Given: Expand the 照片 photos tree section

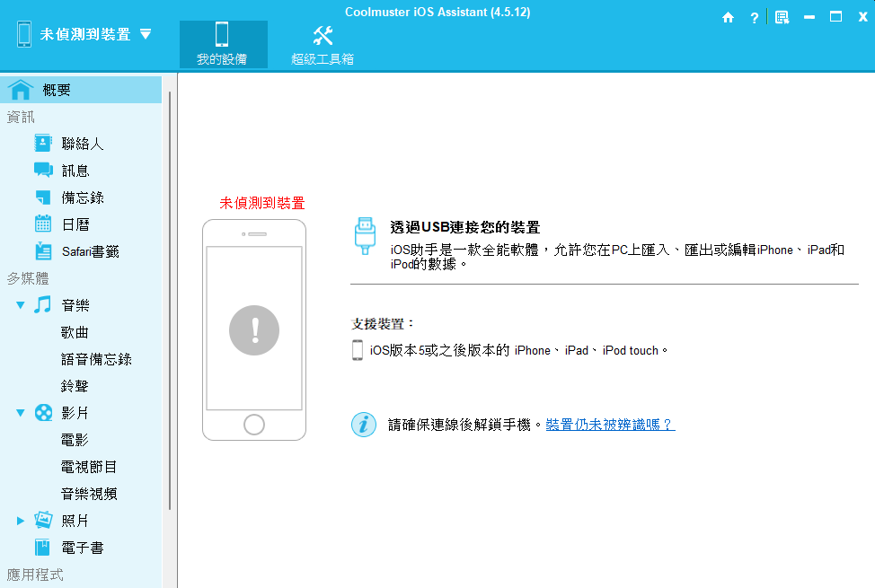Looking at the screenshot, I should click(20, 521).
